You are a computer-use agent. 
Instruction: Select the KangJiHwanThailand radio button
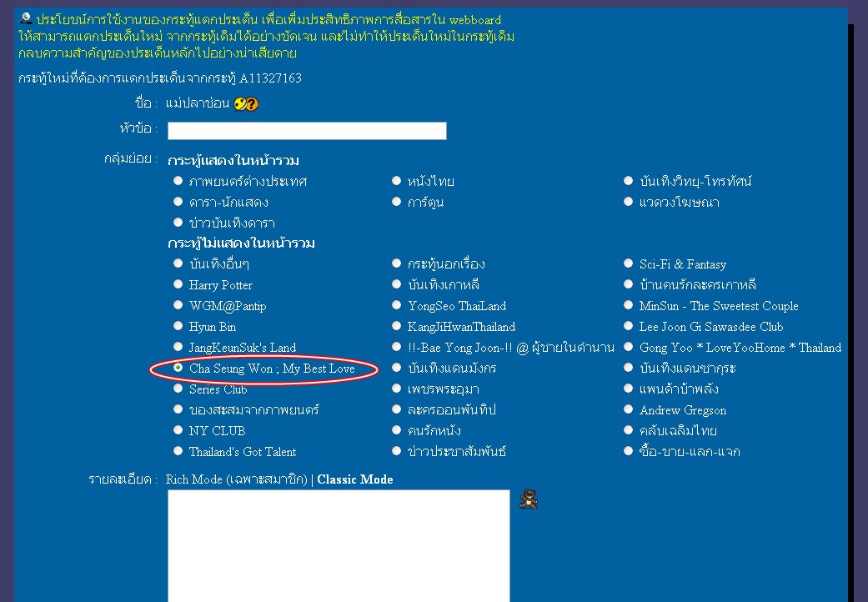pyautogui.click(x=396, y=326)
